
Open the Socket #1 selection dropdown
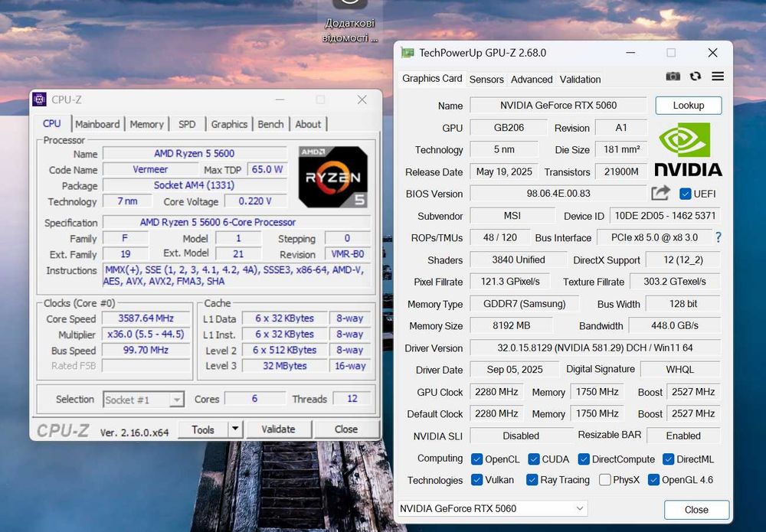[x=143, y=400]
